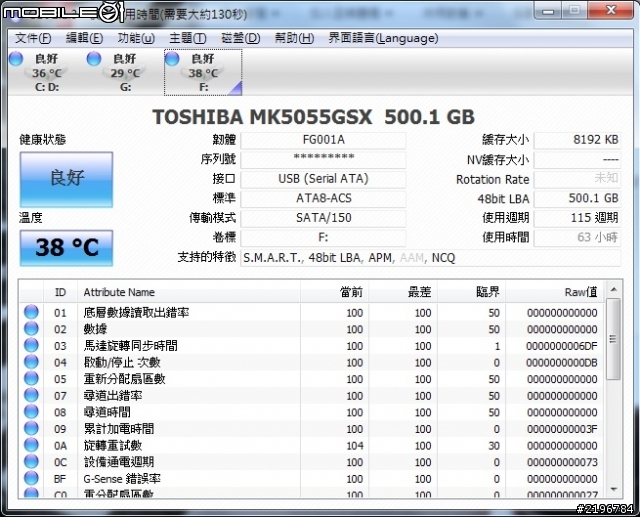Screen dimensions: 640x517
Task: Click status orb for attribute 05
Action: 31,379
